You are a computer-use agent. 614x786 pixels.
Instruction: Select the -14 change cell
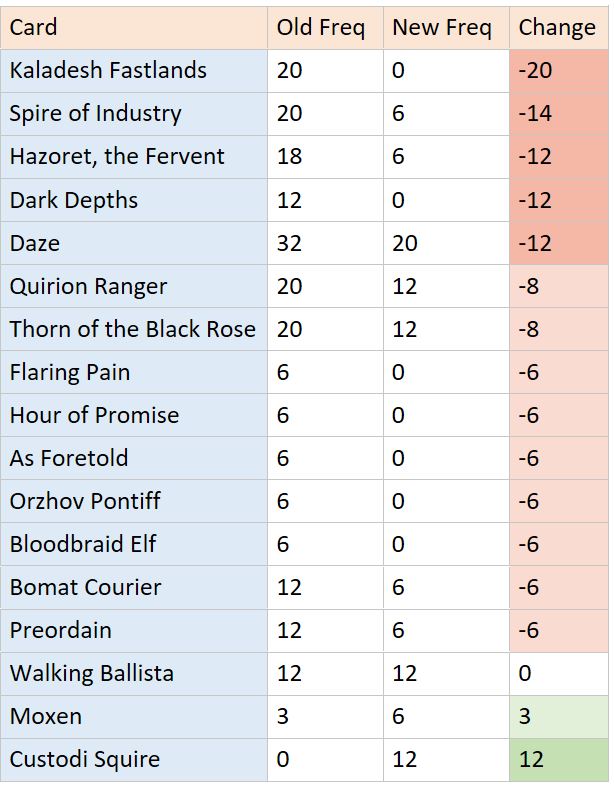(557, 113)
